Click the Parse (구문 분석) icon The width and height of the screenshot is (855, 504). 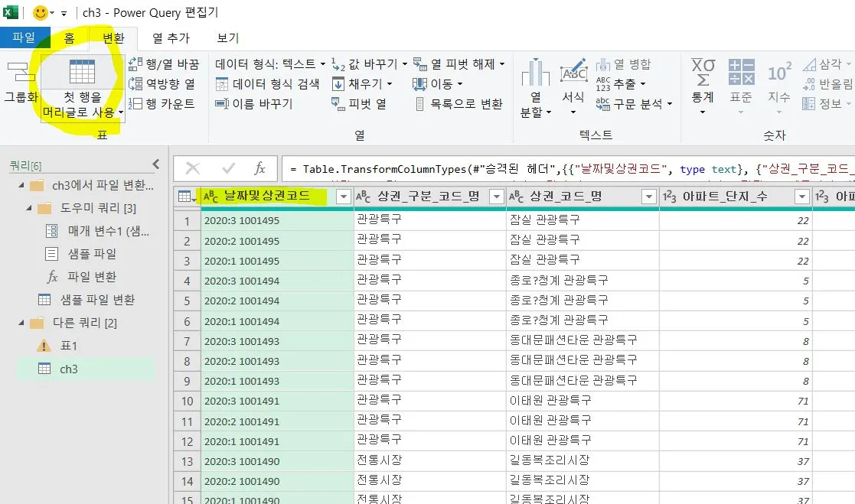click(x=603, y=103)
